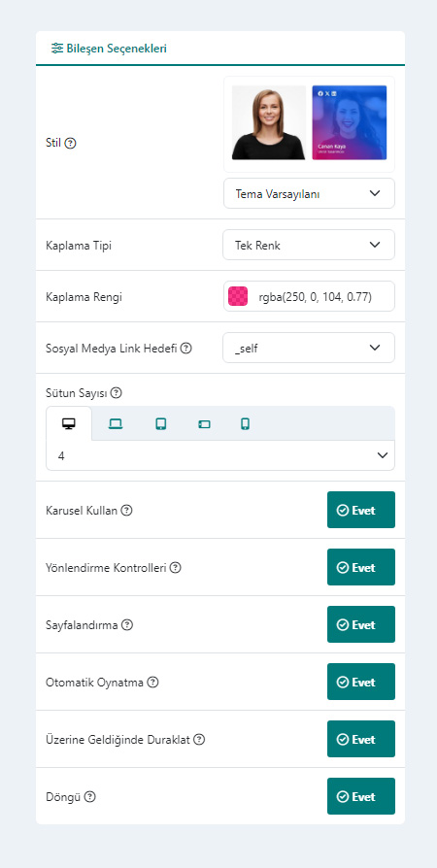
Task: Click the Sütun Sayısı help icon
Action: click(x=116, y=393)
